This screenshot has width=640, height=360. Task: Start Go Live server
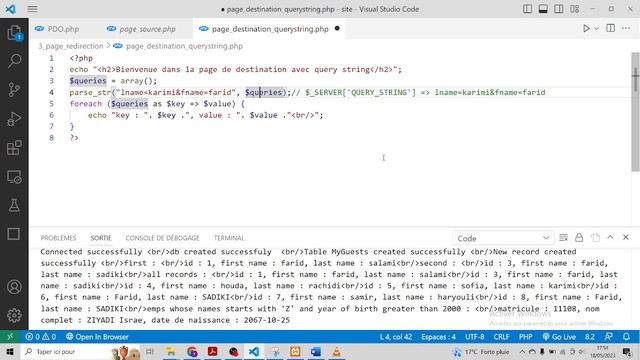tap(559, 337)
